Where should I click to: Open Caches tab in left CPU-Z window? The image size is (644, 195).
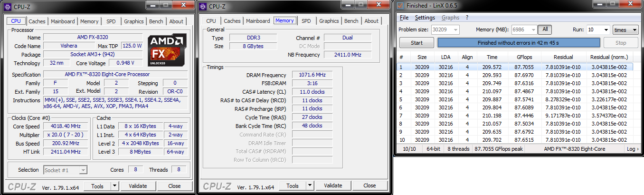coord(37,21)
